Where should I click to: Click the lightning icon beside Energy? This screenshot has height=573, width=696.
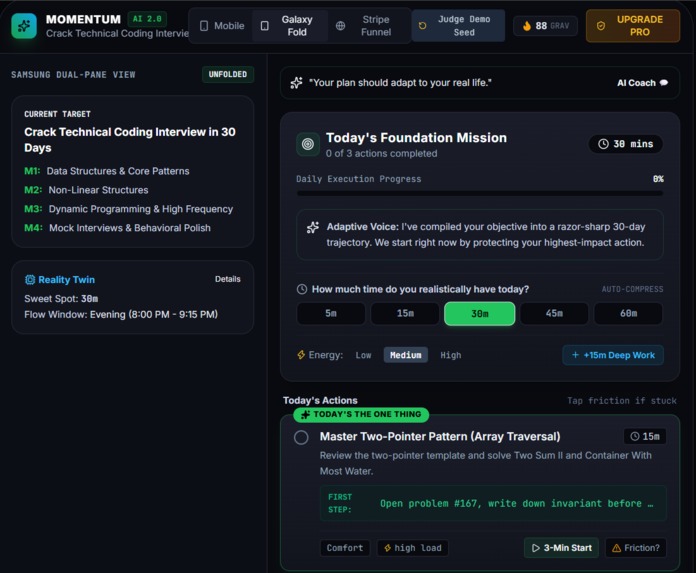(301, 355)
